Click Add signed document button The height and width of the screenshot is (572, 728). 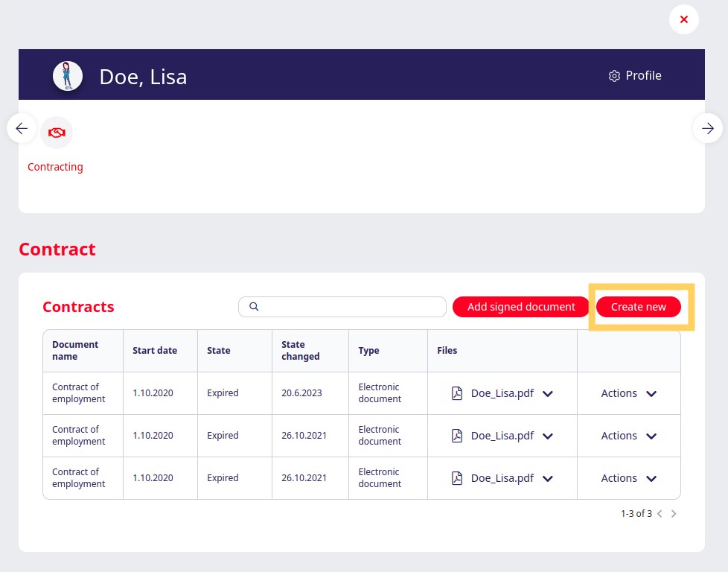click(521, 307)
